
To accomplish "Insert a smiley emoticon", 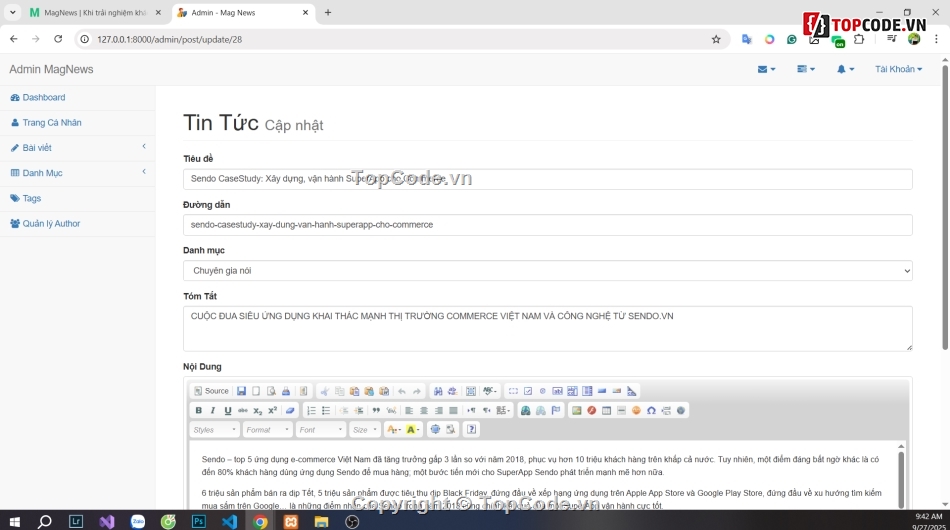I will 636,411.
